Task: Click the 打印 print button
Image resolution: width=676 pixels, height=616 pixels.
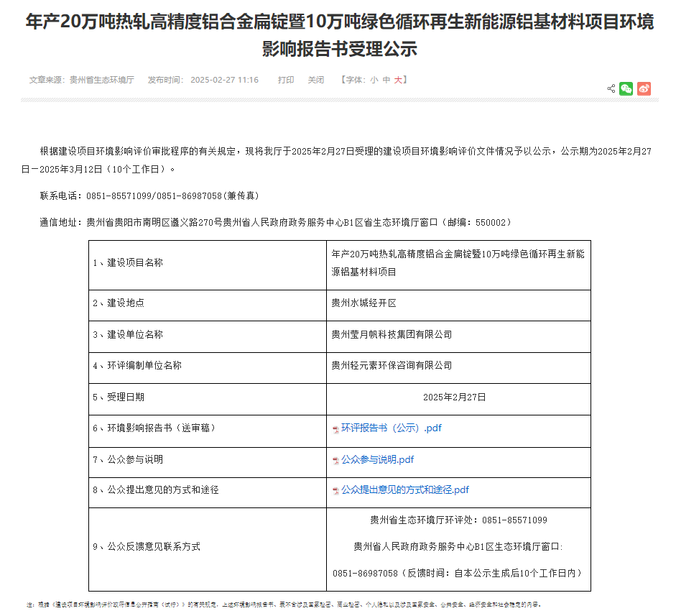Action: coord(286,80)
